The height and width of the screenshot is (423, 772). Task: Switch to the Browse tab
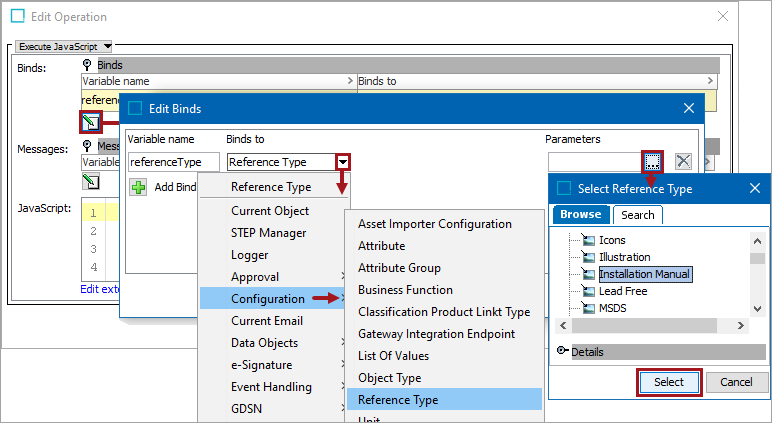(581, 215)
